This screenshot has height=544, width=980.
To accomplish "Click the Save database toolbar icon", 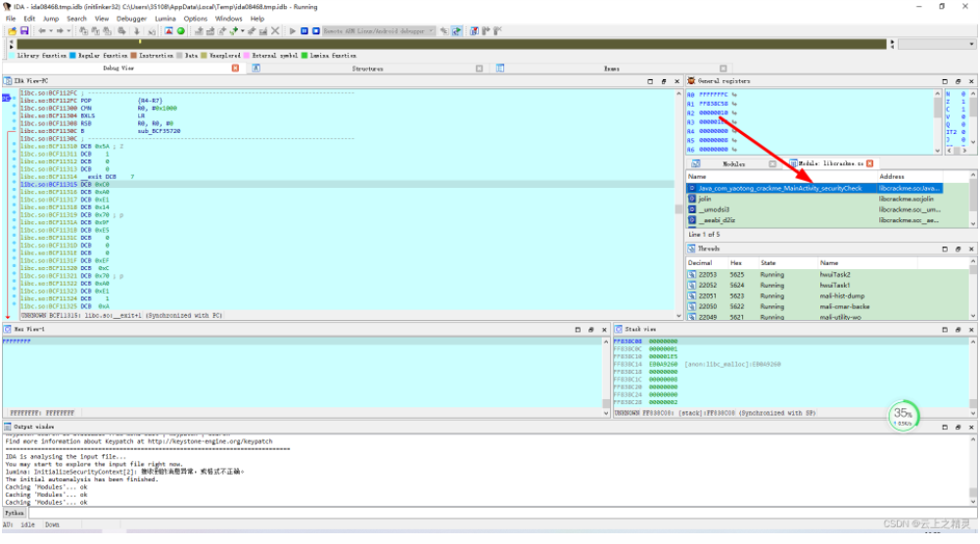I will [x=24, y=31].
